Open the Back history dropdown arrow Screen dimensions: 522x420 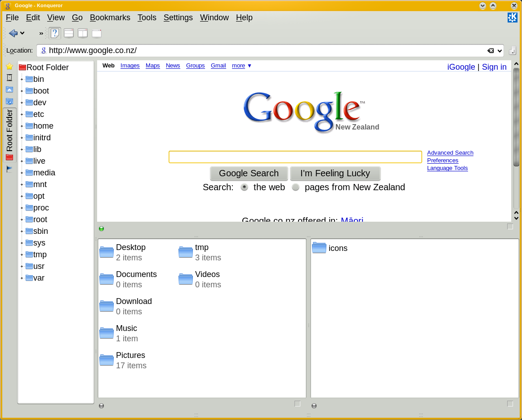click(x=22, y=33)
